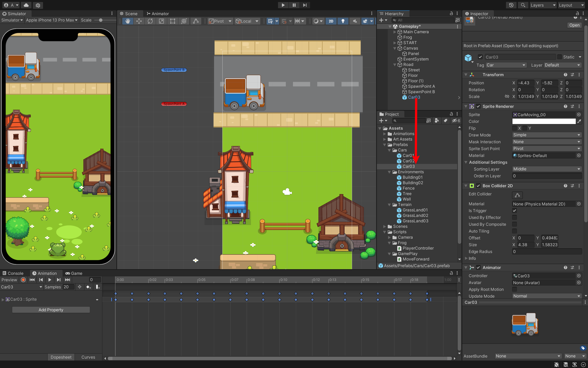Screen dimensions: 588x368
Task: Select the Scene tab
Action: 129,14
